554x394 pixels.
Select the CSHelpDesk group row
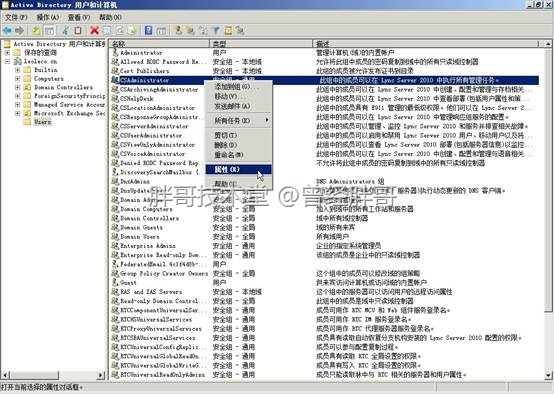pyautogui.click(x=325, y=99)
